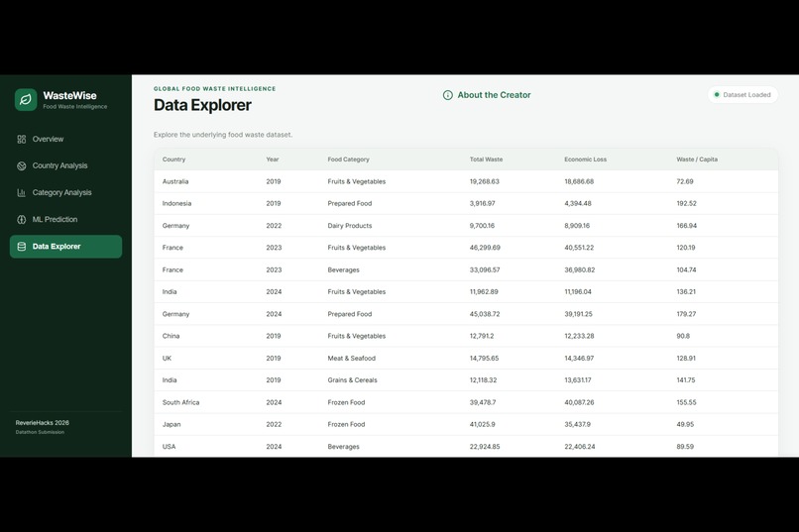Click total waste value 9,700.16

point(482,226)
